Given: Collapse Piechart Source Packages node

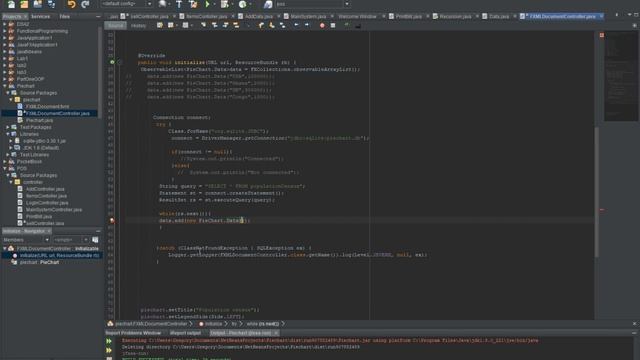Looking at the screenshot, I should (x=8, y=93).
